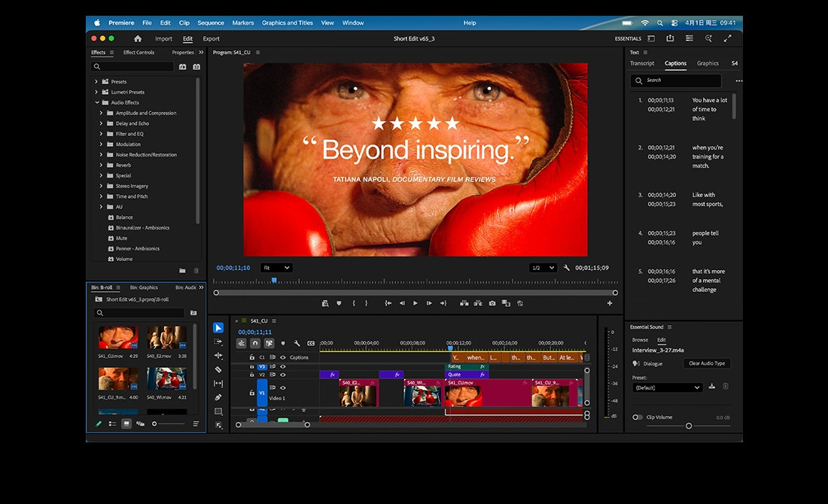
Task: Click the Clip Volume slider in Essential Sound
Action: 687,426
